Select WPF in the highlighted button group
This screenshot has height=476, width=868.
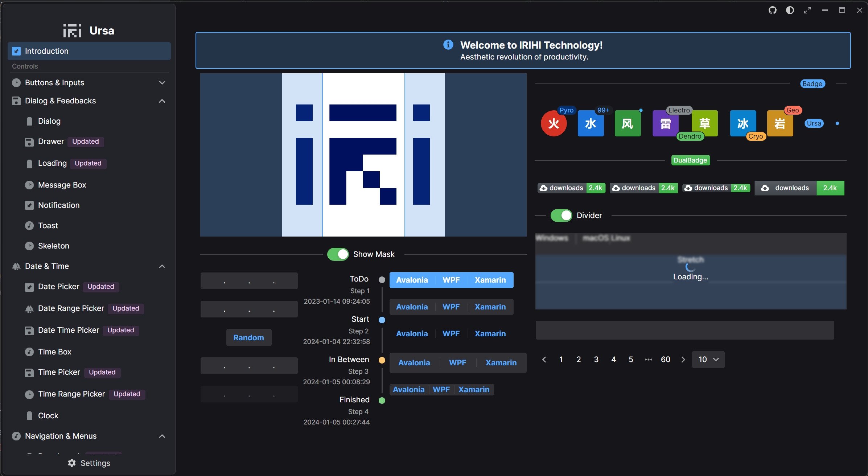pyautogui.click(x=451, y=280)
